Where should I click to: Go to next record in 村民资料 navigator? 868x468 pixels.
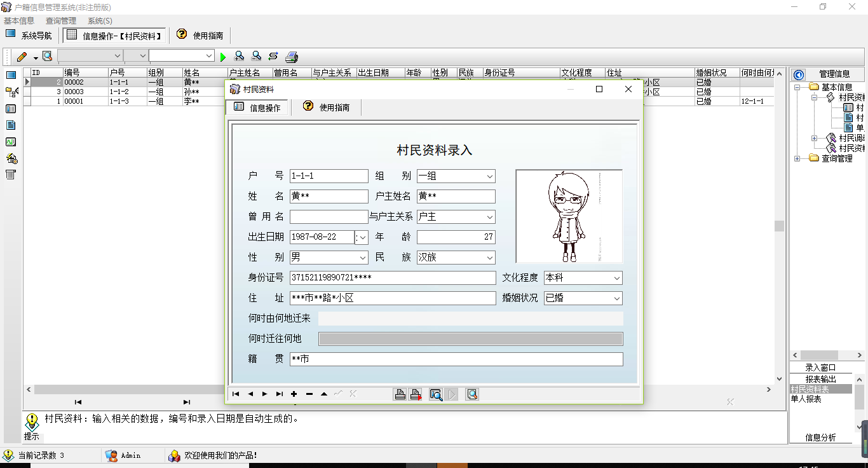pos(265,394)
